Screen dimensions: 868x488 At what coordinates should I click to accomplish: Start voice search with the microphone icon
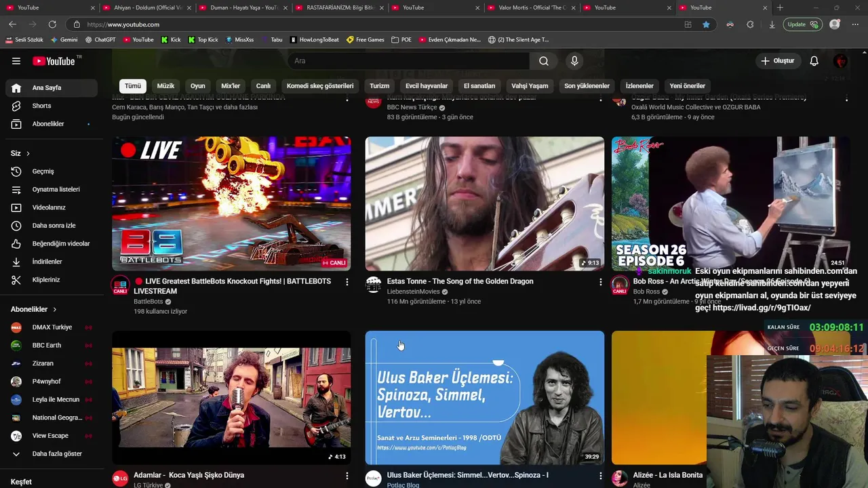pos(574,61)
